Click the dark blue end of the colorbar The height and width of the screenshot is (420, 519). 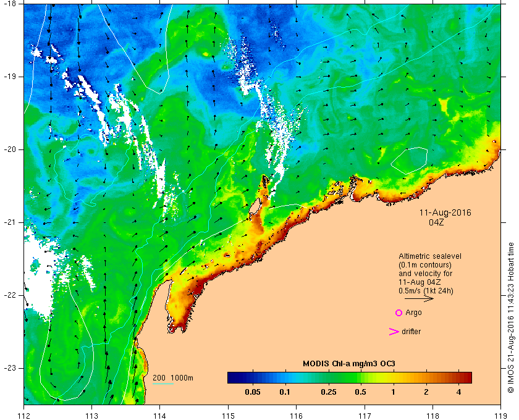click(234, 377)
